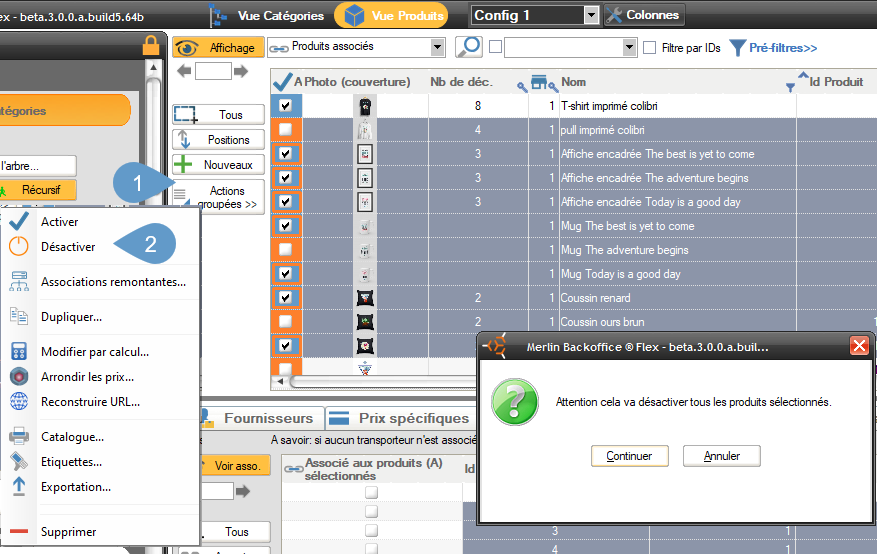Check the pull imprimé colibri row checkbox

[x=285, y=130]
